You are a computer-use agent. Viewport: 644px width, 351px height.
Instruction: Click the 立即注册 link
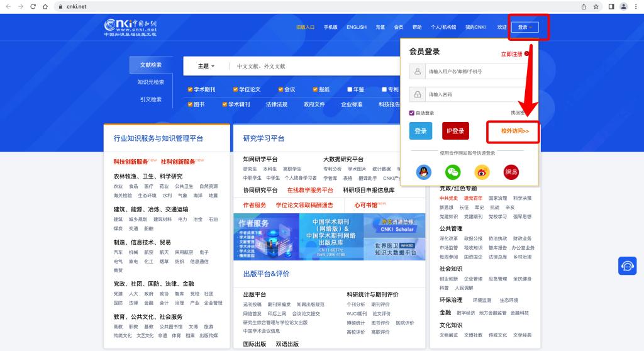[511, 54]
